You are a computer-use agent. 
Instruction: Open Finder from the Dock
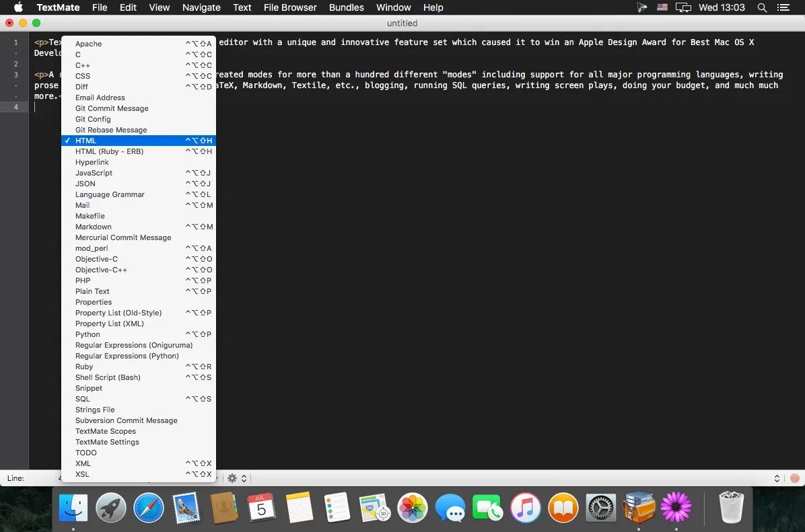pos(73,507)
